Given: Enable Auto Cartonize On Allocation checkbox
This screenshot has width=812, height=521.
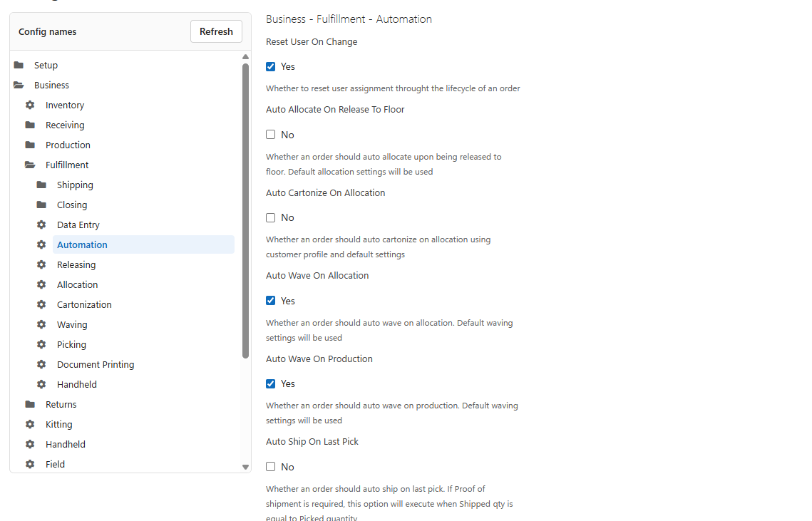Looking at the screenshot, I should click(270, 218).
